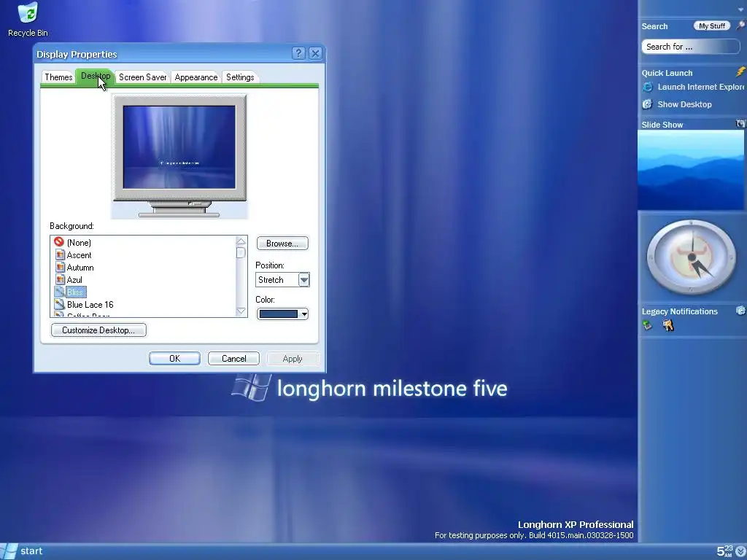Click the Browse... button
Viewport: 747px width, 560px height.
coord(282,244)
